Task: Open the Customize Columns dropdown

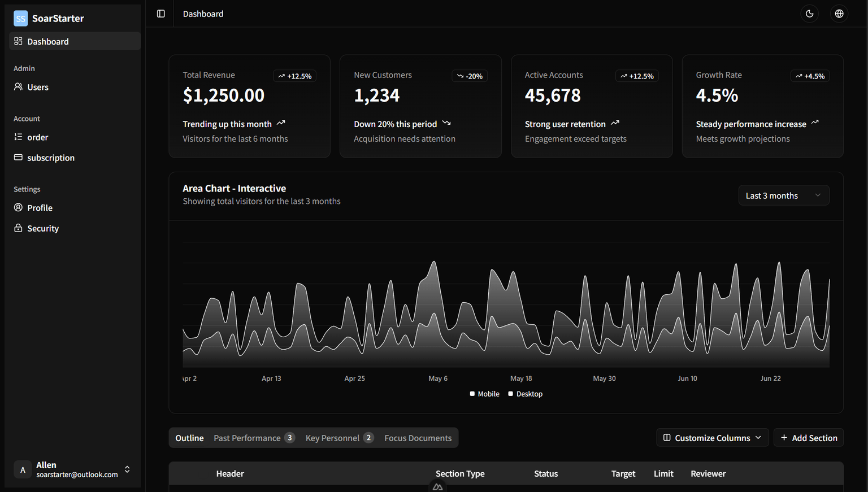Action: 712,438
